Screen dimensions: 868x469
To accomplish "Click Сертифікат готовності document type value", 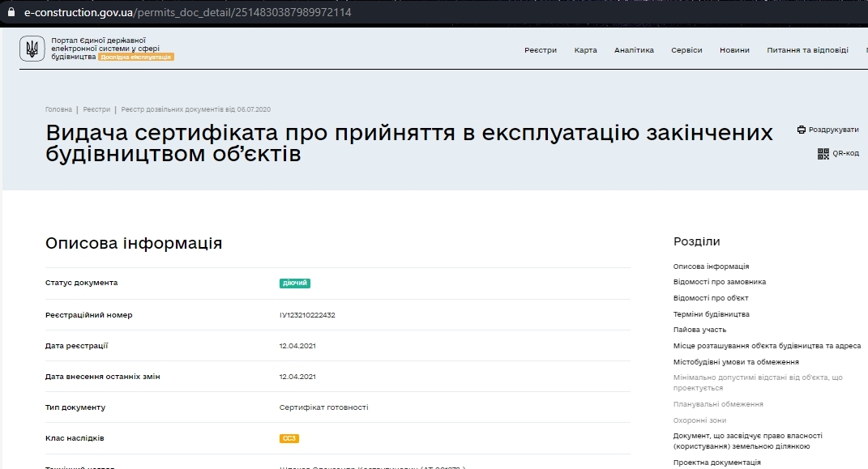I will (x=323, y=407).
